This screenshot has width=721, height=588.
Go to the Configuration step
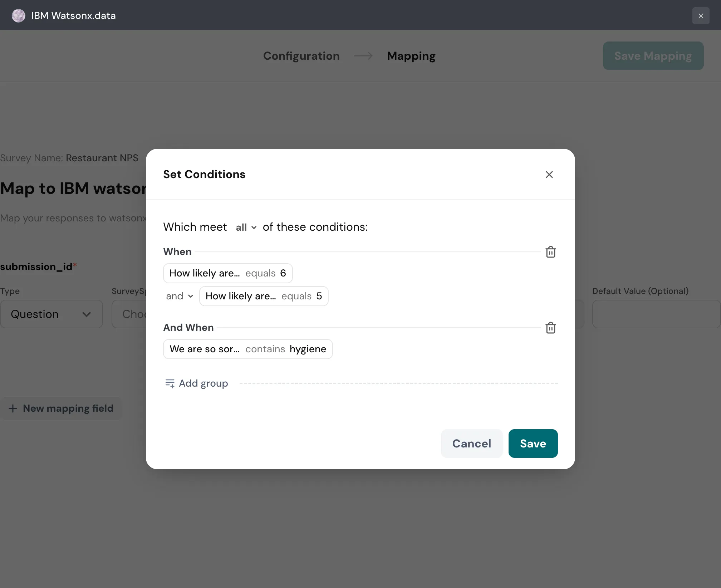[301, 56]
